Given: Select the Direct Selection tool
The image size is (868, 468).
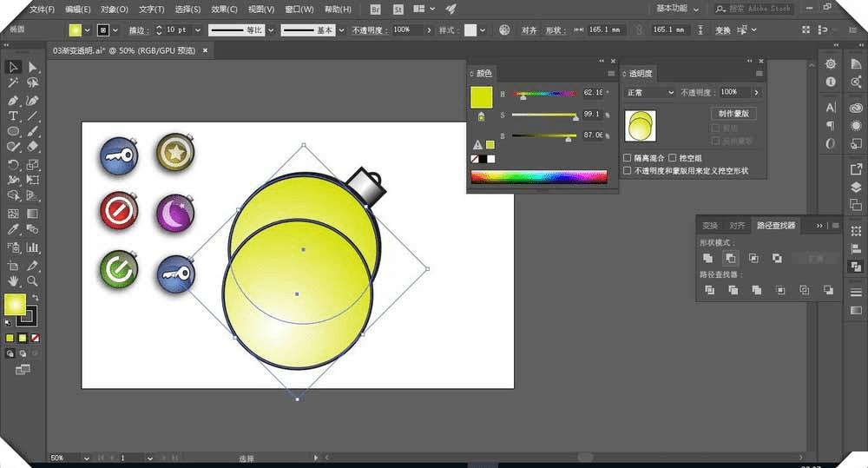Looking at the screenshot, I should pos(33,67).
